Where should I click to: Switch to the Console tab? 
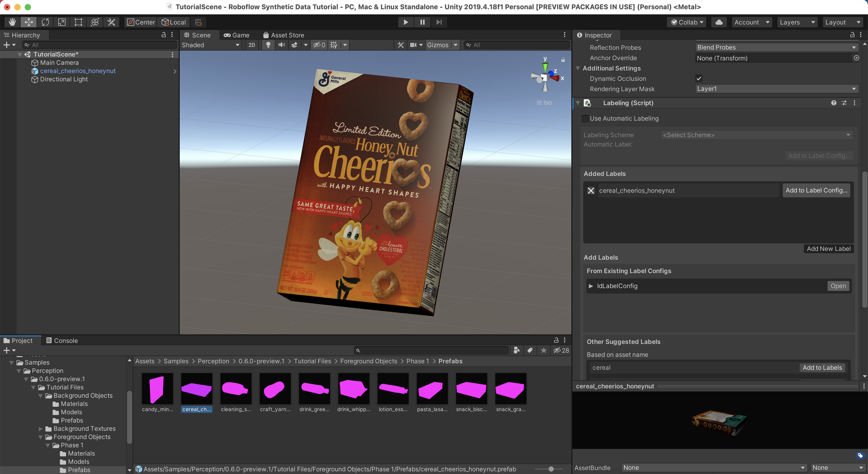[62, 340]
